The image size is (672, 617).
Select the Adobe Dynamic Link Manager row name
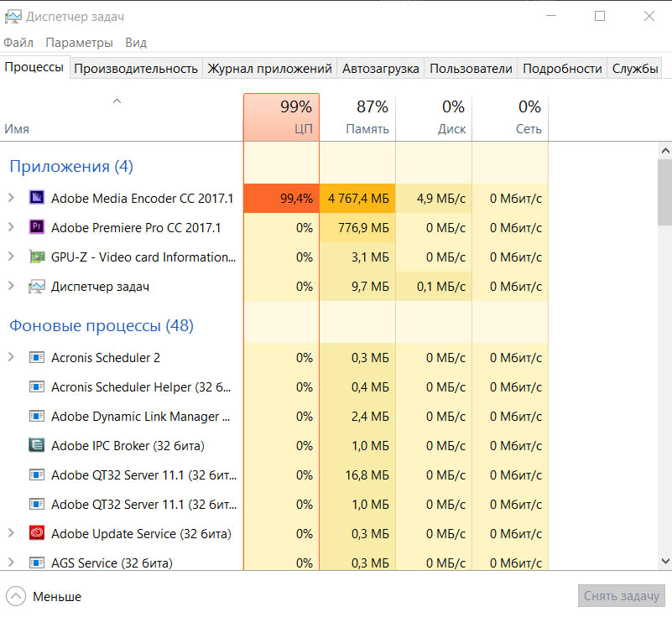click(x=141, y=417)
